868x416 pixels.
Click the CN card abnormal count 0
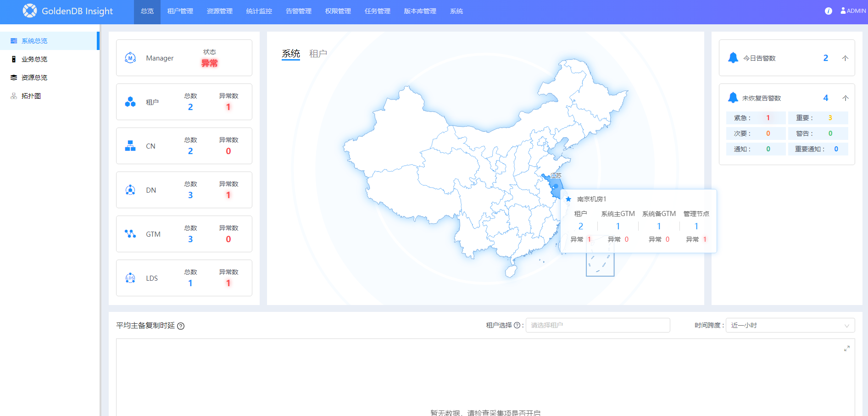[228, 151]
